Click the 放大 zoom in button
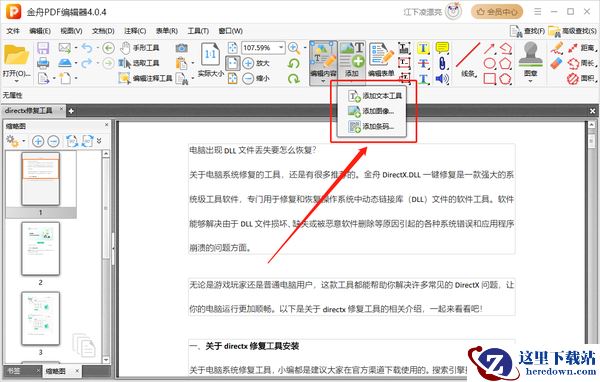This screenshot has width=600, height=382. click(x=256, y=63)
